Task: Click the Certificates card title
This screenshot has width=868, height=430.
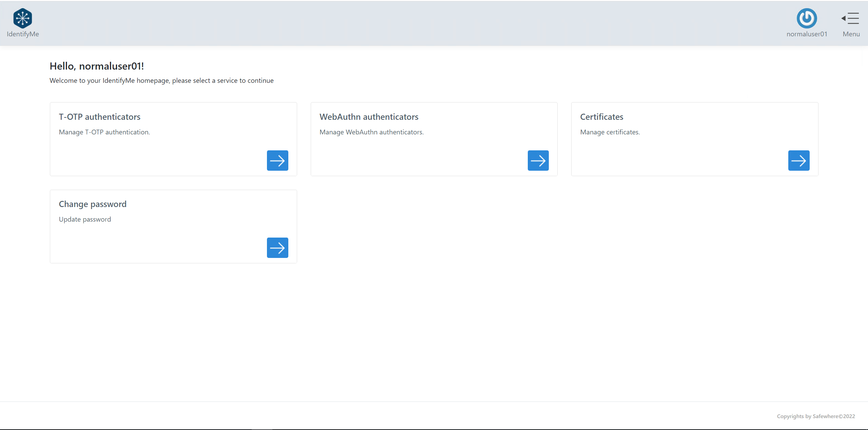Action: coord(601,117)
